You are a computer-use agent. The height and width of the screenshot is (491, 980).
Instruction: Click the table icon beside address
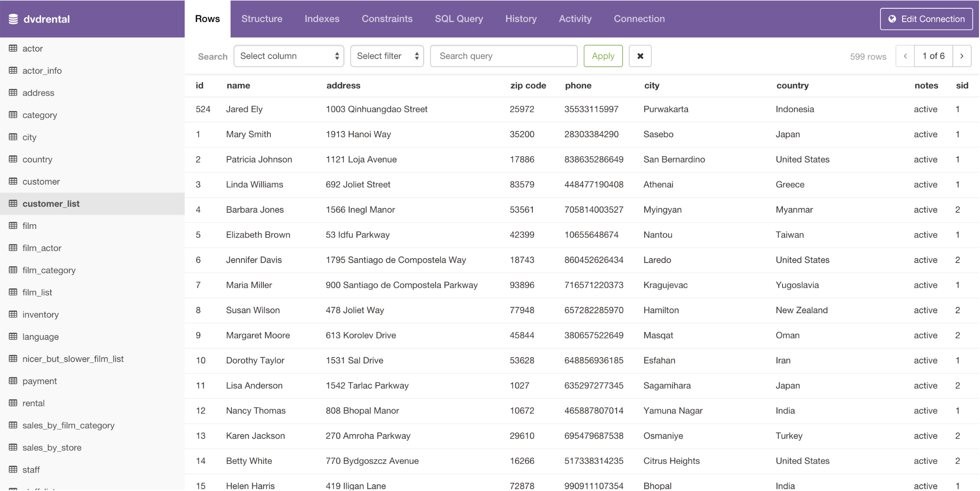[x=13, y=93]
